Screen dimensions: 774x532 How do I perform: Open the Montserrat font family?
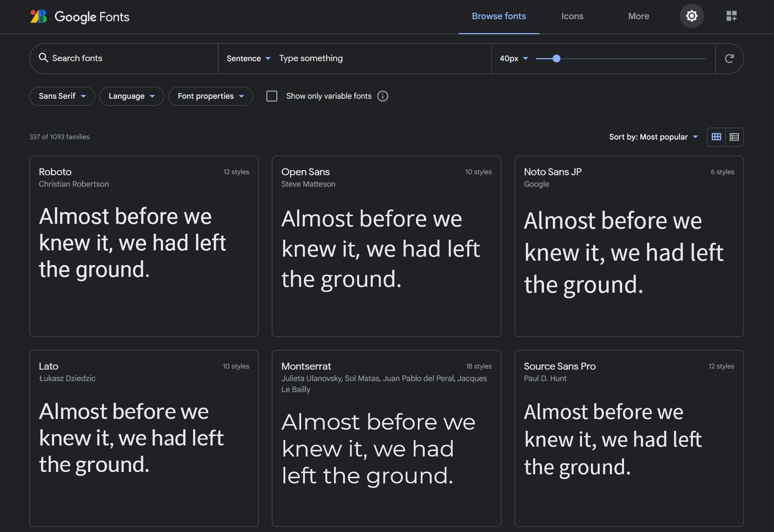pos(306,366)
